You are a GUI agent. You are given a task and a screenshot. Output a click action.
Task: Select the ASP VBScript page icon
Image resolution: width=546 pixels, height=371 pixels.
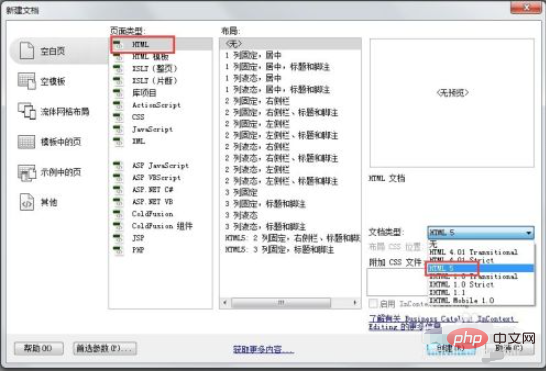tap(118, 178)
